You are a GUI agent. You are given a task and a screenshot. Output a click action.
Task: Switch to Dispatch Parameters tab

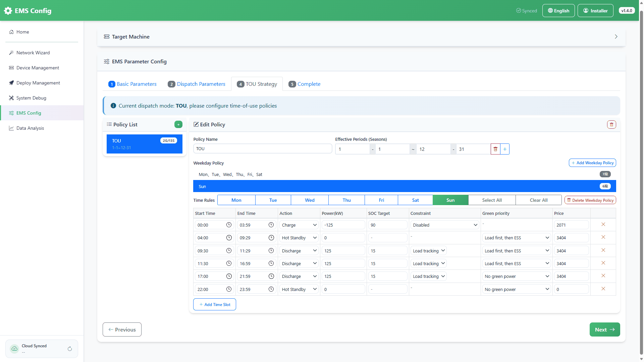tap(197, 84)
